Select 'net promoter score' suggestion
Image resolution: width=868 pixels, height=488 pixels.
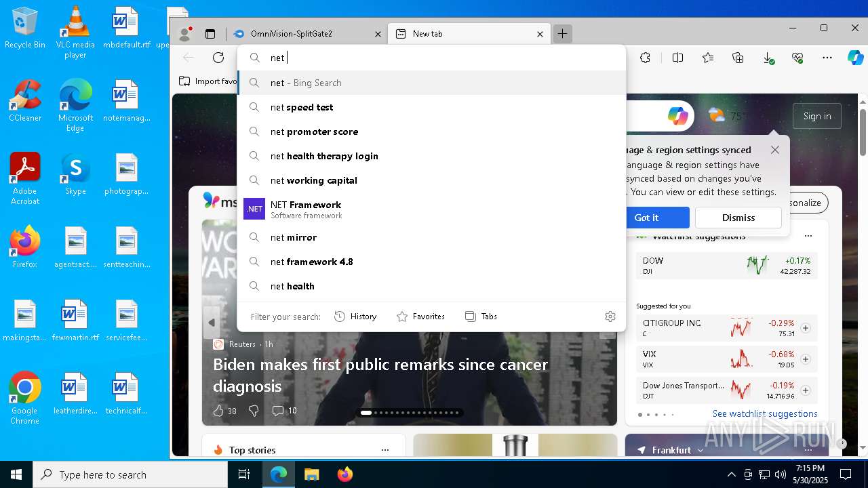click(x=431, y=131)
